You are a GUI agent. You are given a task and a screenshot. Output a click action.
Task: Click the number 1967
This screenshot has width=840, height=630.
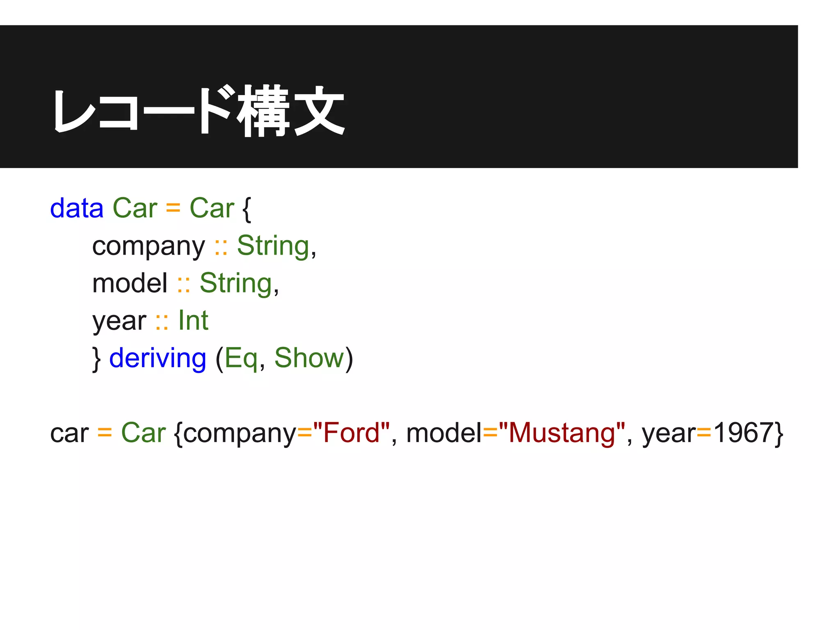click(744, 433)
